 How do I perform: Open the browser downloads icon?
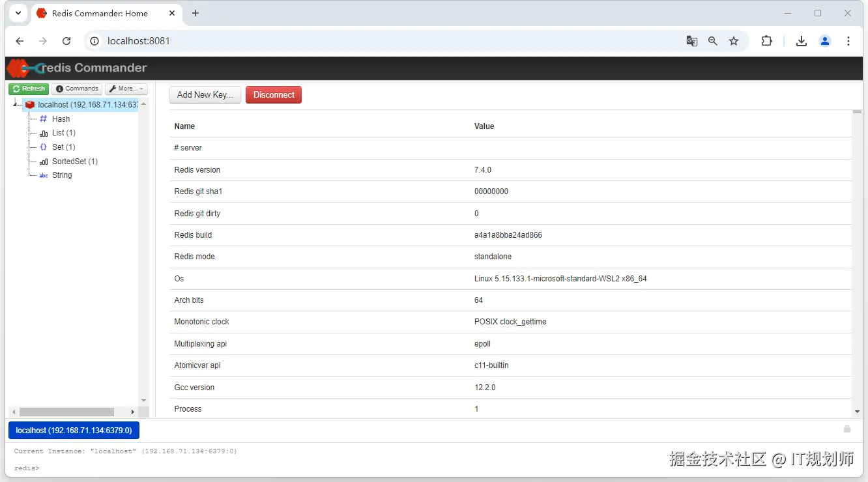coord(802,41)
